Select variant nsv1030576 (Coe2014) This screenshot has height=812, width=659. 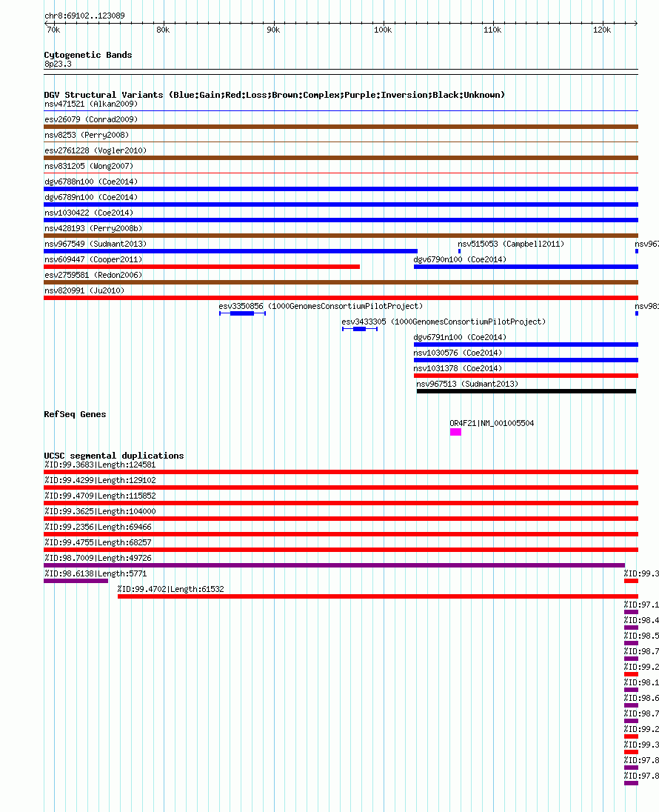coord(458,353)
